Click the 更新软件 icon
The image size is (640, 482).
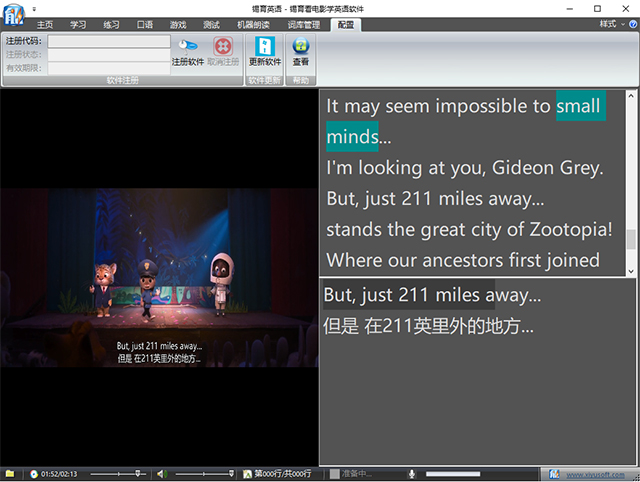265,46
